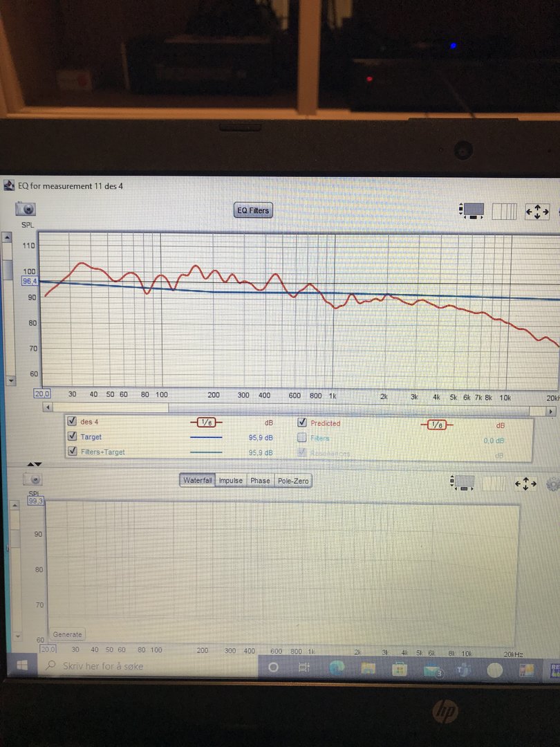Click Target value '95,9 dB'
This screenshot has height=747, width=560.
[x=261, y=437]
